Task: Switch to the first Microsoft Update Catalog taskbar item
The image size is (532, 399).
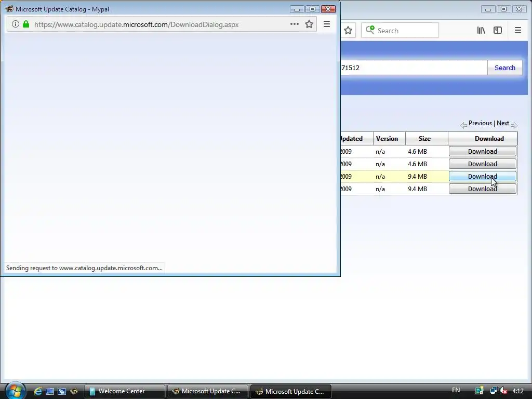Action: click(208, 391)
